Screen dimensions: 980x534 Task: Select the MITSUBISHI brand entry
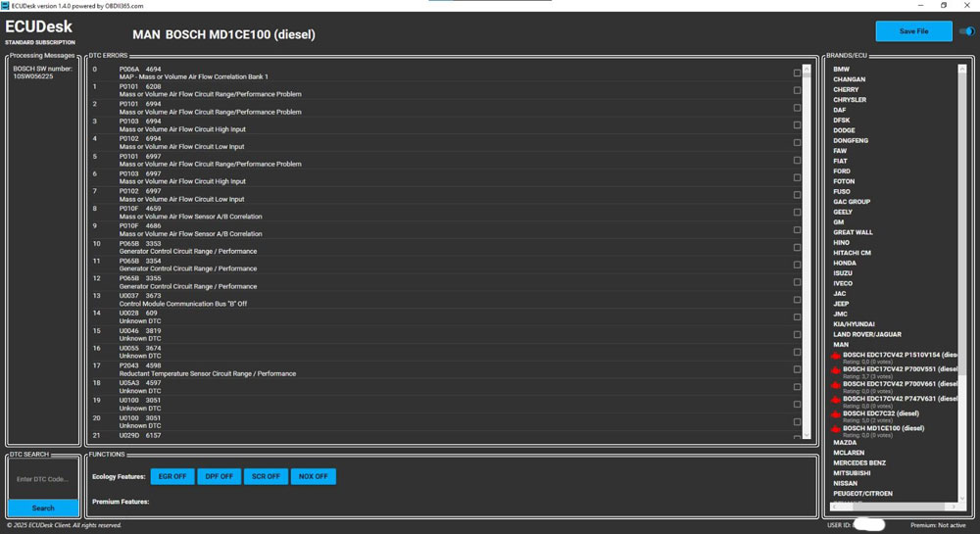click(x=852, y=473)
